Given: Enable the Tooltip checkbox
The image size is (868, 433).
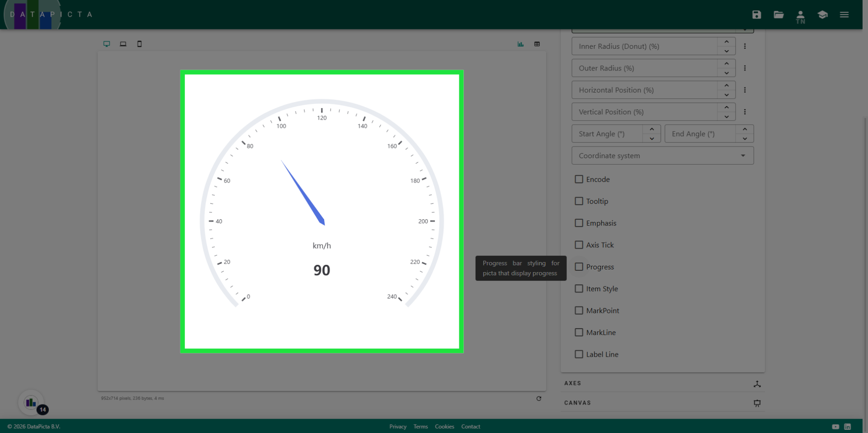Looking at the screenshot, I should (579, 201).
